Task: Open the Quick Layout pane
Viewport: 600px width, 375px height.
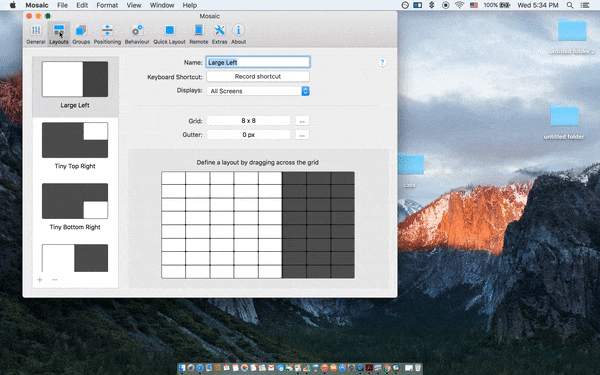Action: (x=170, y=34)
